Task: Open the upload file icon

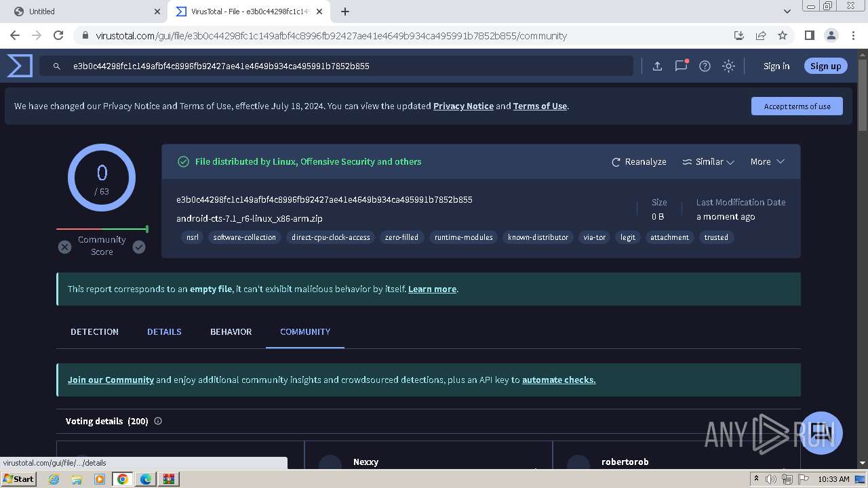Action: (657, 66)
